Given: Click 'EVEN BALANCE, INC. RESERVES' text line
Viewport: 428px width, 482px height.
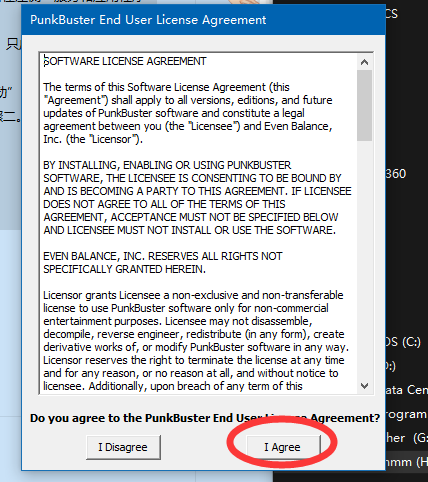Looking at the screenshot, I should [x=163, y=256].
